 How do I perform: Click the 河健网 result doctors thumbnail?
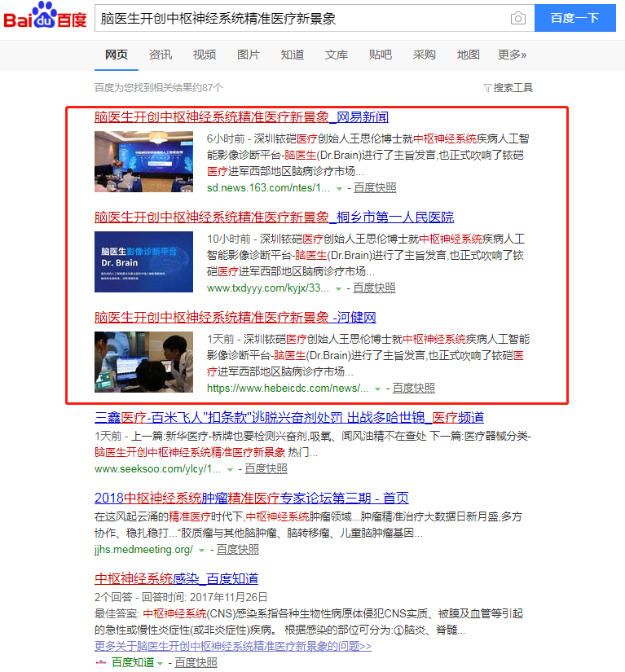click(x=143, y=362)
